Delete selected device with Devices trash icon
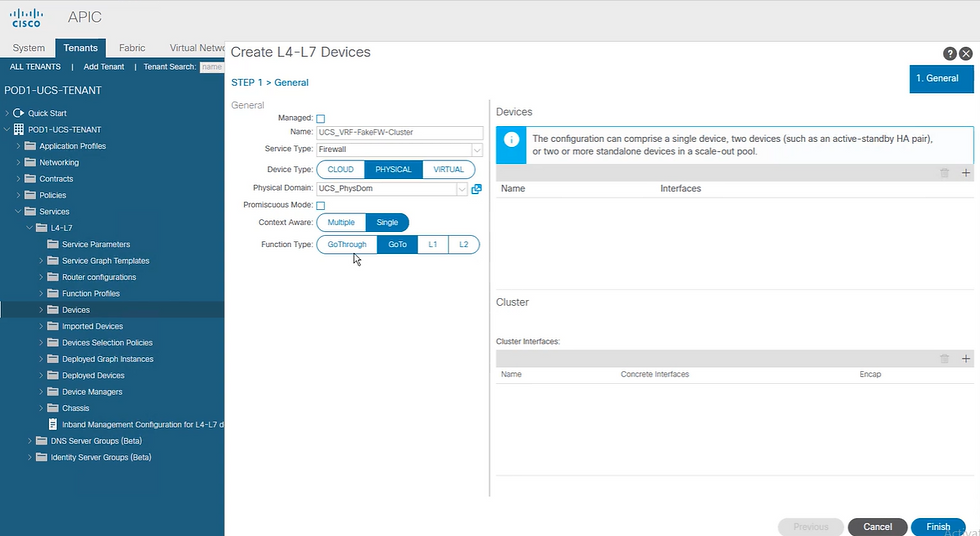Screen dimensions: 980x536 [945, 173]
